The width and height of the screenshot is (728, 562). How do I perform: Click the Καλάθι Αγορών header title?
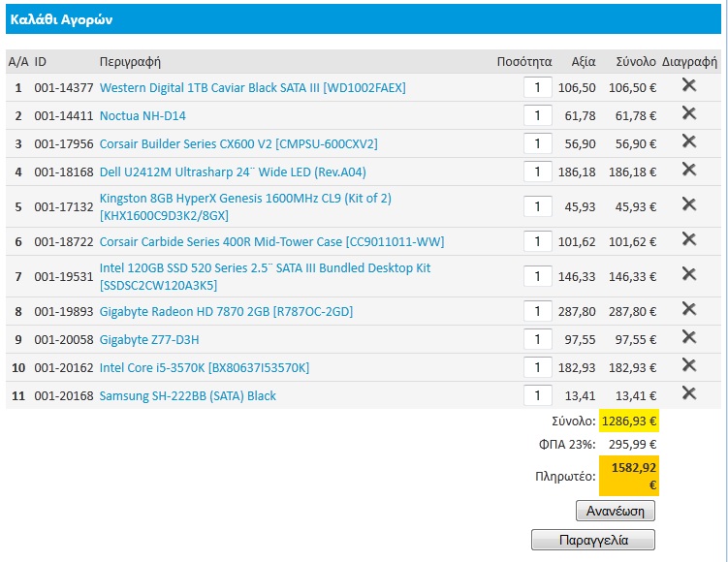[x=61, y=19]
